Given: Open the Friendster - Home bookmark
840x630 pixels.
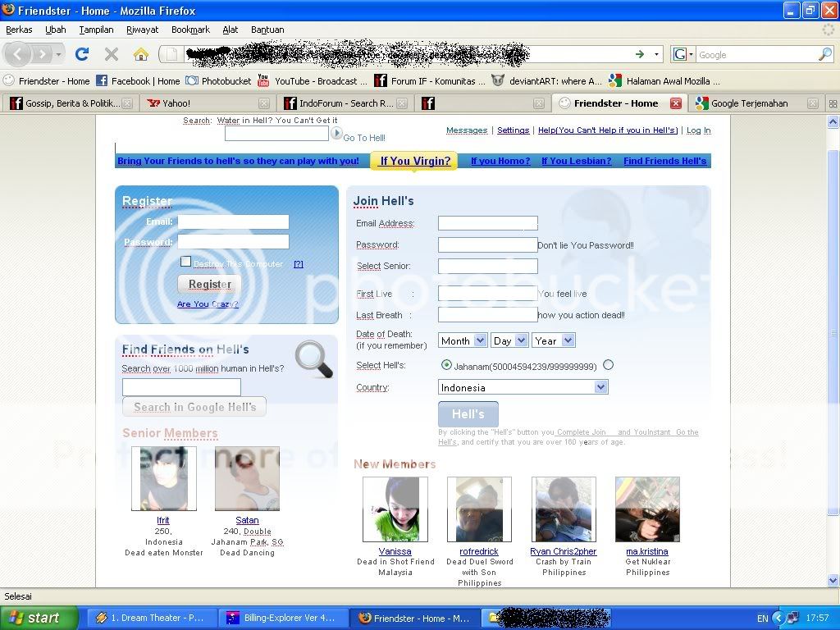Looking at the screenshot, I should click(47, 81).
